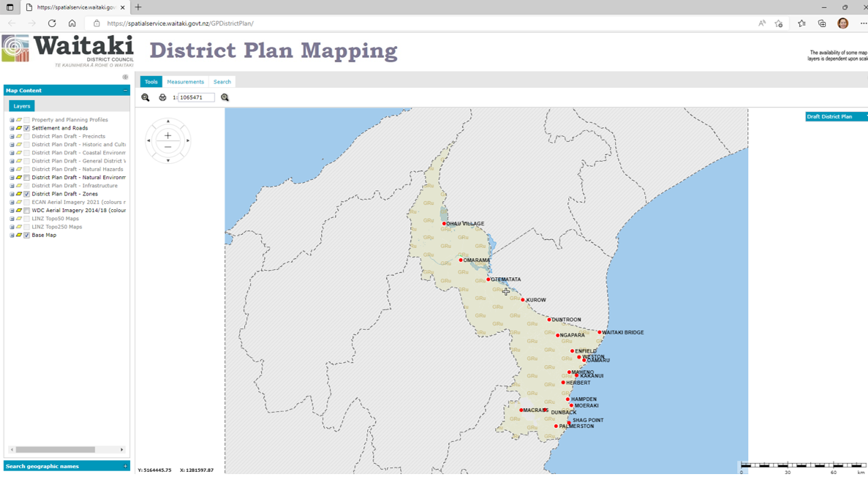Expand District Plan Draft - Zones node
Viewport: 868px width, 477px height.
pos(12,195)
